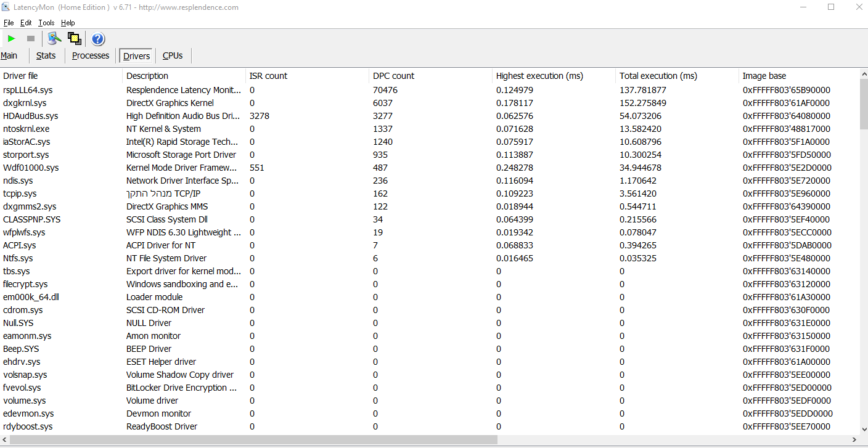Select the ndis.sys driver row
Viewport: 868px width, 448px height.
click(x=429, y=181)
